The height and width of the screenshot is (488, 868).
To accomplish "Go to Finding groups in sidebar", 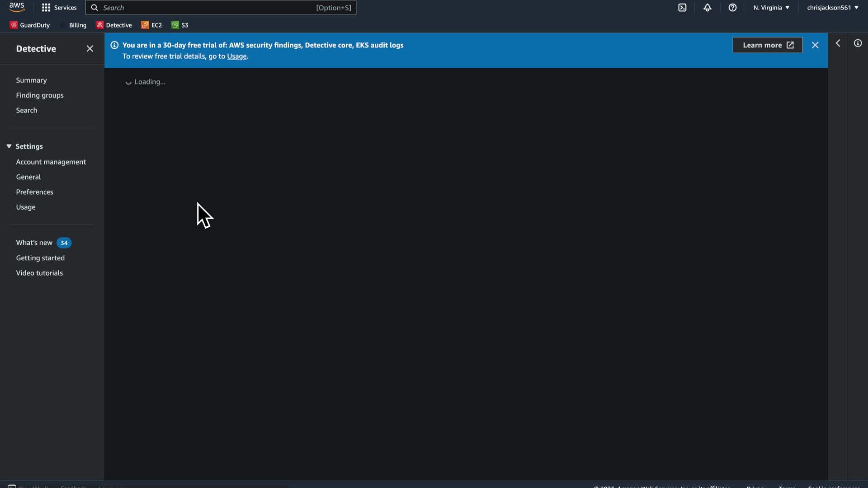I will click(x=40, y=95).
